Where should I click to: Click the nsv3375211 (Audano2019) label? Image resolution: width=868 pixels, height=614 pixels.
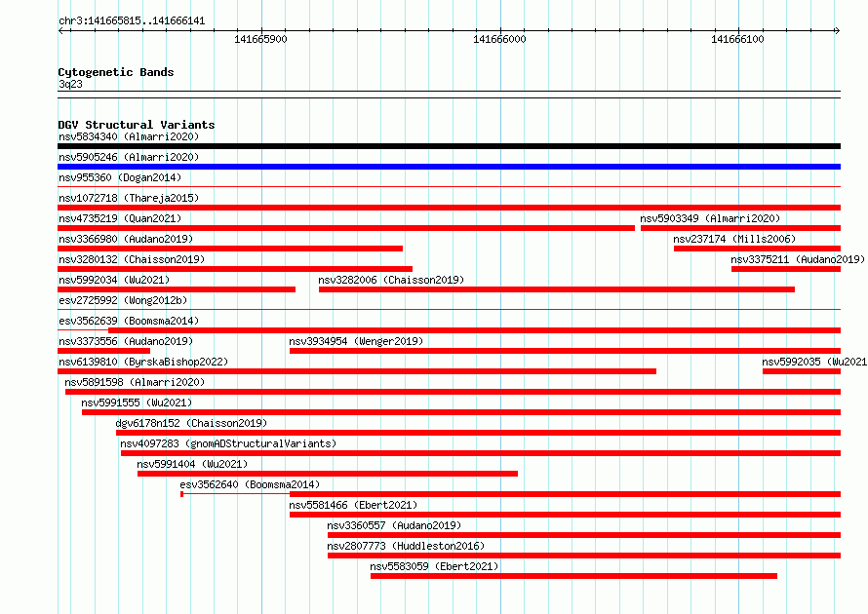pos(798,259)
